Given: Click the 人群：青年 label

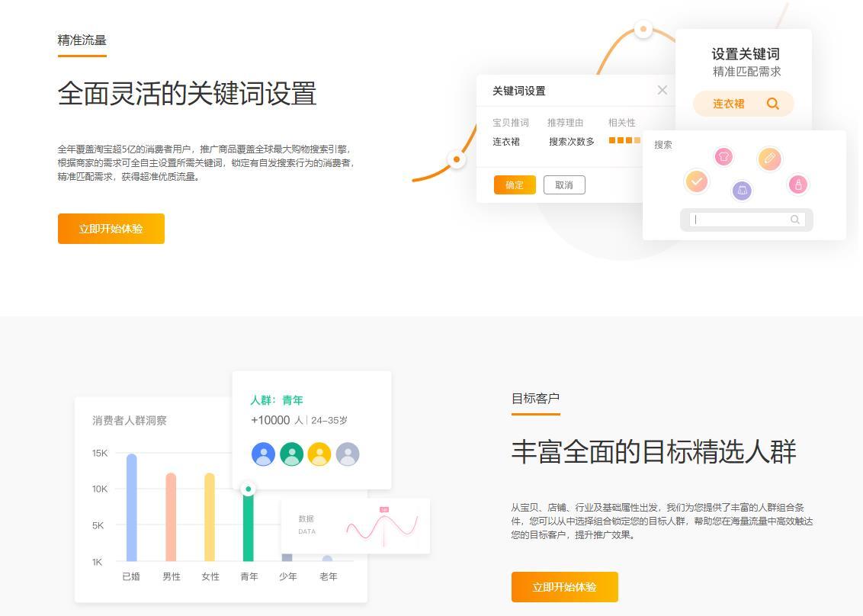Looking at the screenshot, I should (277, 400).
